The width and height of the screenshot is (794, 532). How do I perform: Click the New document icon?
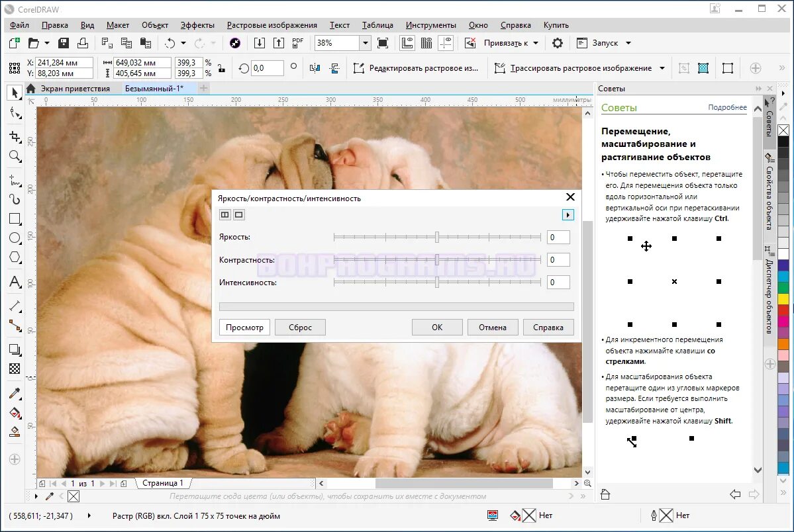point(14,43)
